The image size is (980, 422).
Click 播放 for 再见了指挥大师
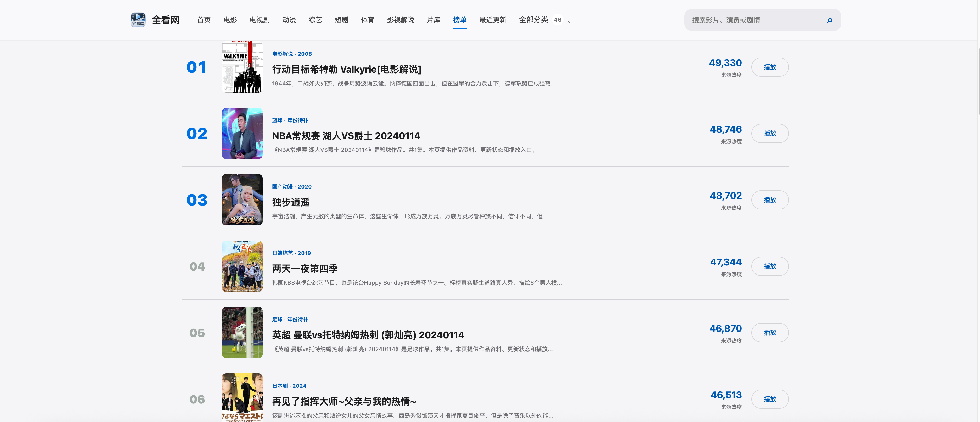770,399
